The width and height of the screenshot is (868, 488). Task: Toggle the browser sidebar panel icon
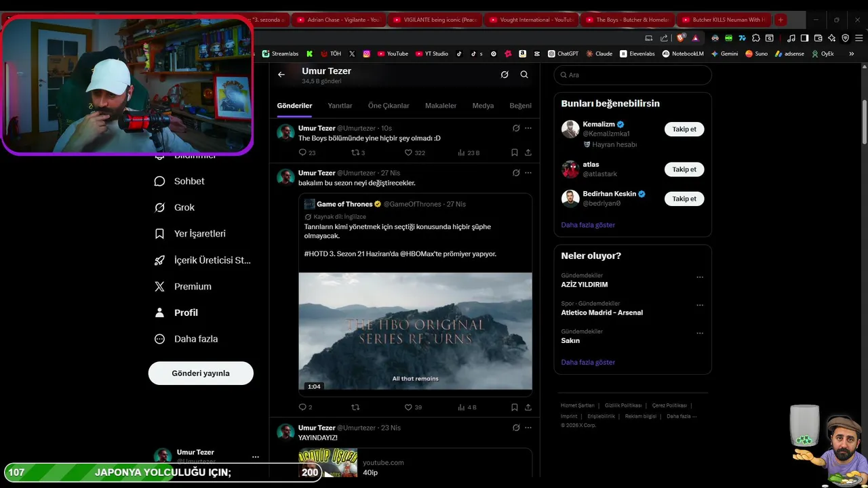804,38
